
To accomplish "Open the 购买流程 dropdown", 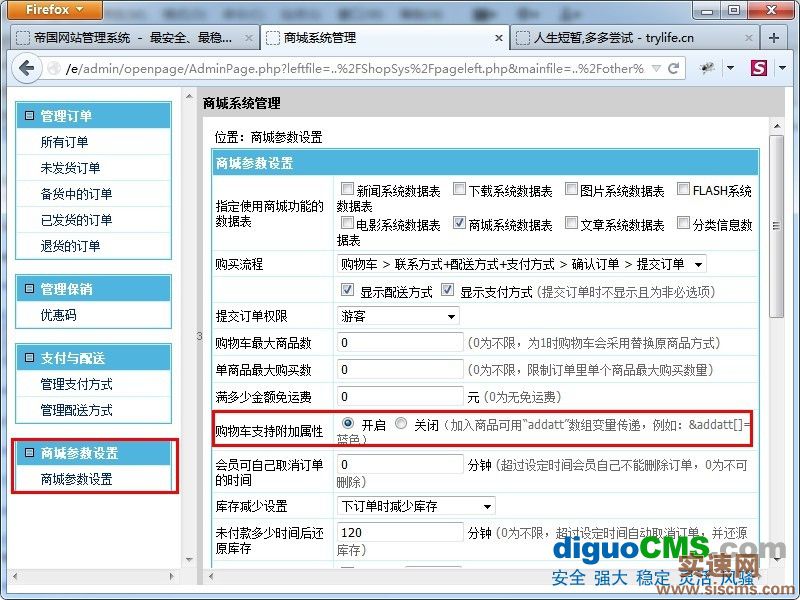I will coord(522,264).
